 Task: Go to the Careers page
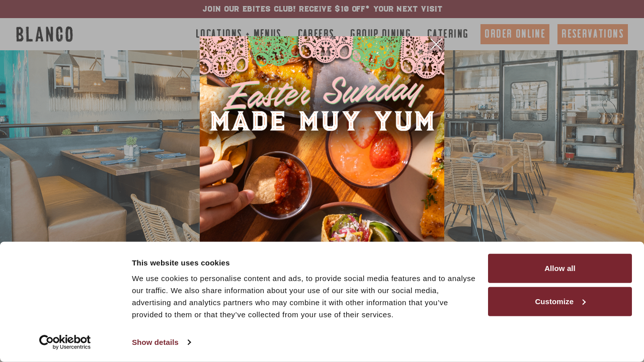point(316,34)
